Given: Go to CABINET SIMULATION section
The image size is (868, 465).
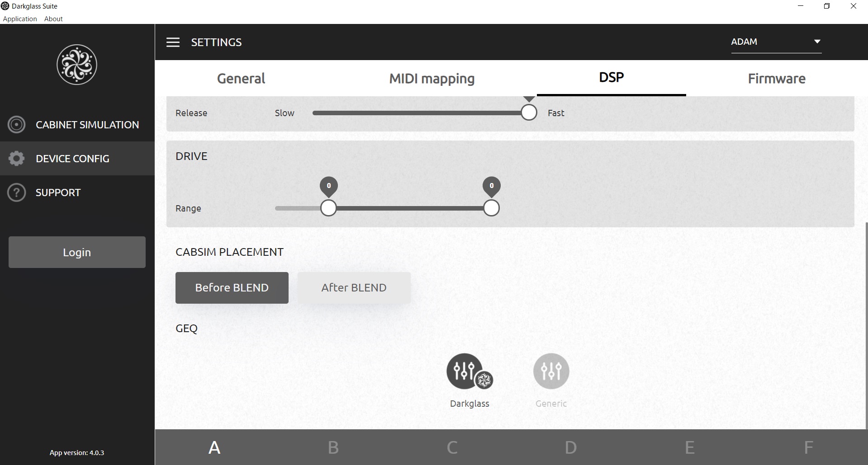Looking at the screenshot, I should coord(77,125).
